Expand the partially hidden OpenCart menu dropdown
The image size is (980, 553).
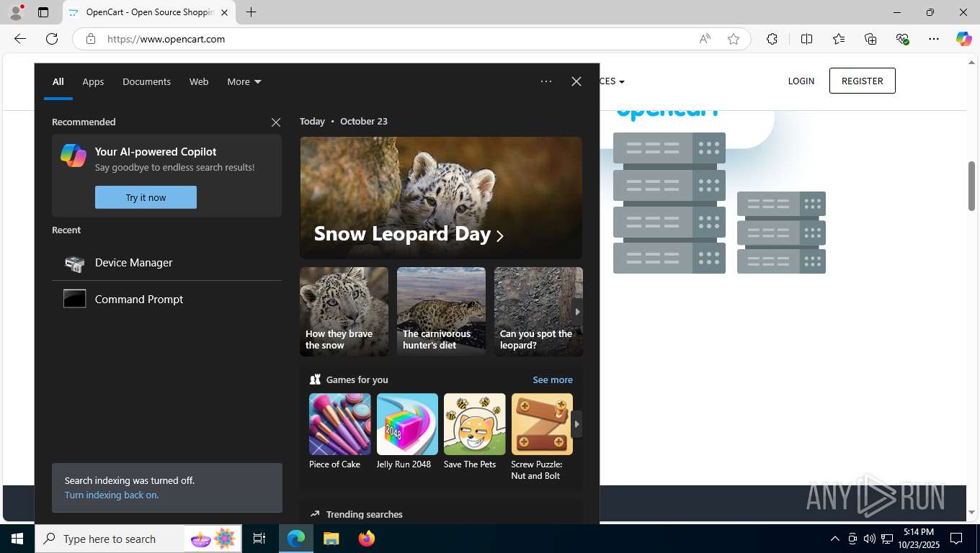tap(612, 81)
